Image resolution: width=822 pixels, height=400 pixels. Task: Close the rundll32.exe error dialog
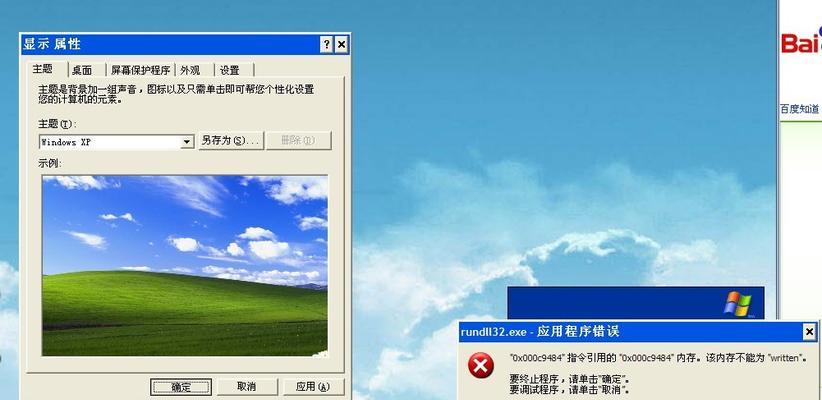point(809,332)
